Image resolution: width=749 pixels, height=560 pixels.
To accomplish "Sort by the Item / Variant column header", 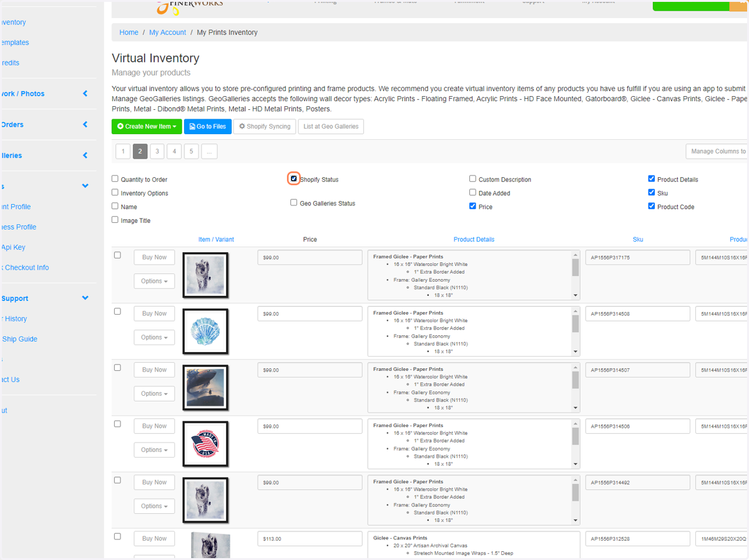I will tap(216, 239).
